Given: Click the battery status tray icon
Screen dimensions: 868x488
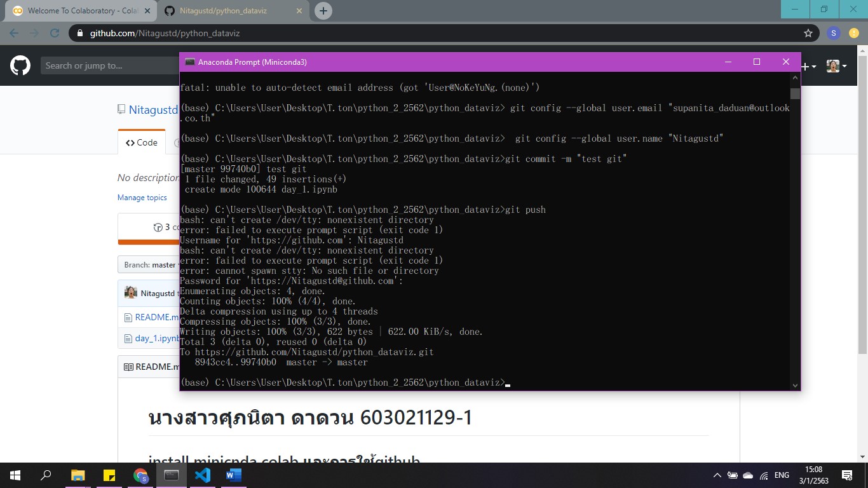Looking at the screenshot, I should pyautogui.click(x=733, y=475).
